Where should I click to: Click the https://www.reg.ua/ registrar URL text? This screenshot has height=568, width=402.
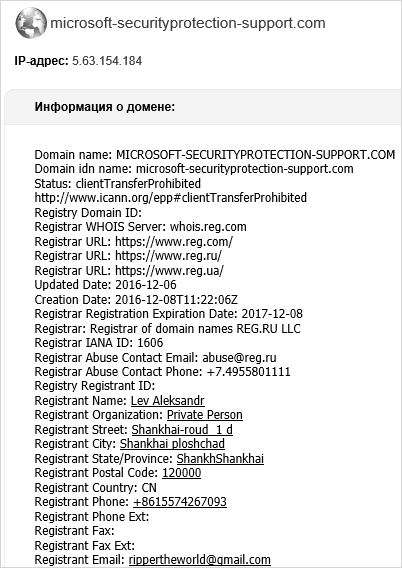click(169, 270)
